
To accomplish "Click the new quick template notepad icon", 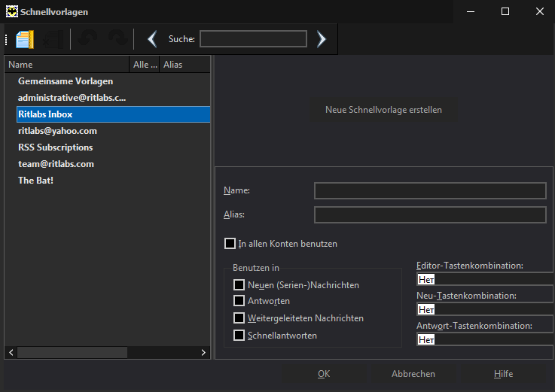I will coord(25,39).
